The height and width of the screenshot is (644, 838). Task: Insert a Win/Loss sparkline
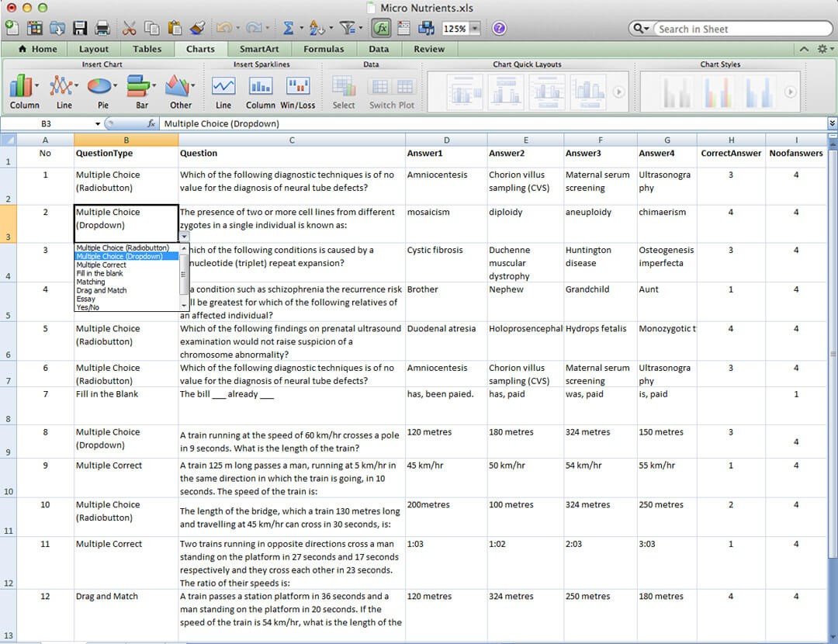[x=298, y=92]
